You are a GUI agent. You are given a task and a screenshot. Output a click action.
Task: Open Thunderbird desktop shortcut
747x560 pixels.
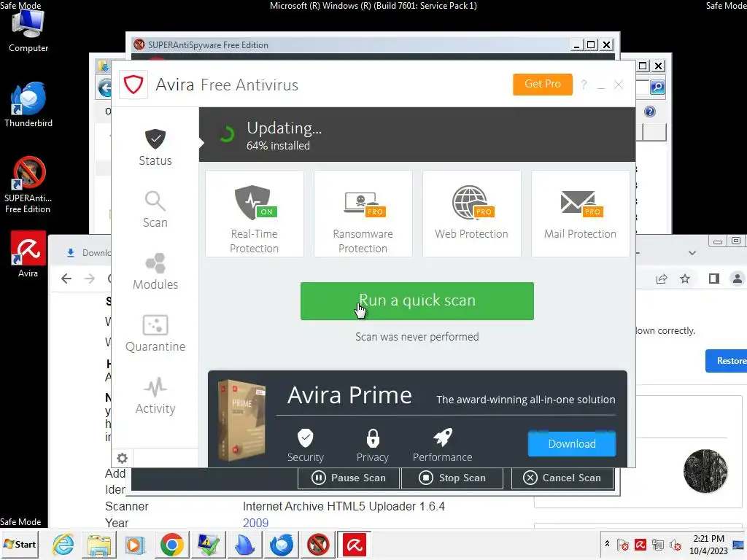click(28, 105)
